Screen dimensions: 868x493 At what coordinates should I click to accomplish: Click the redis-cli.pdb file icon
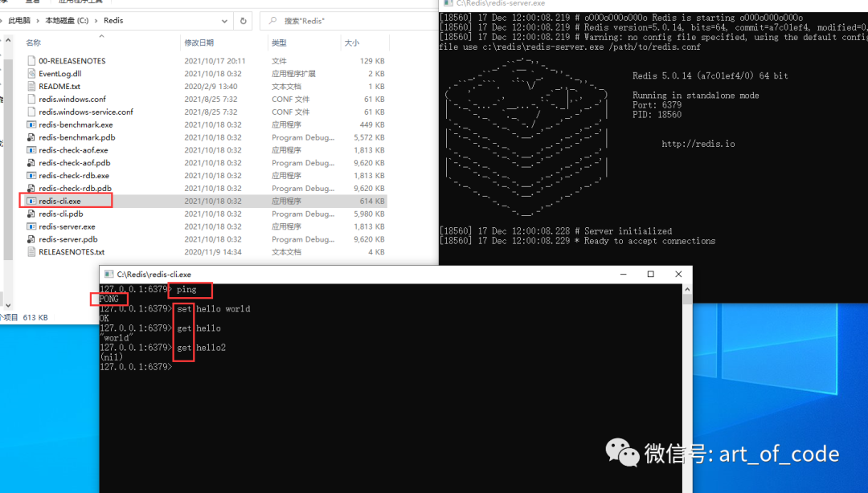(31, 214)
